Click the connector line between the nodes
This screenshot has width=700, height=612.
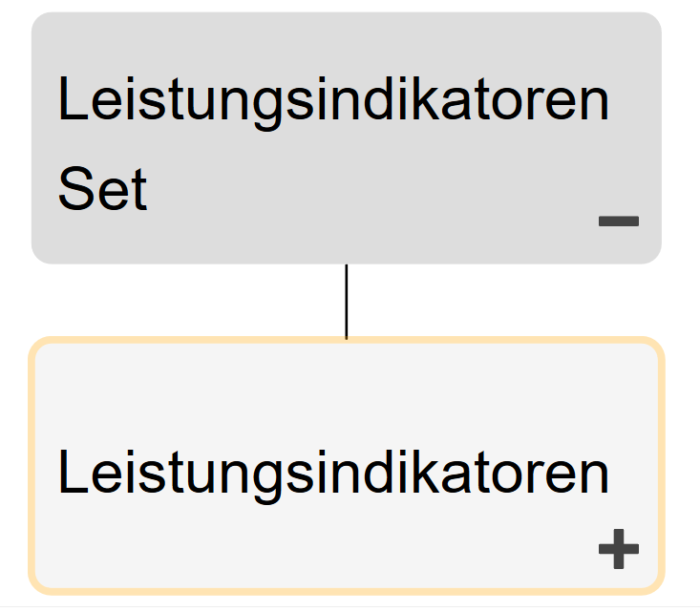346,301
